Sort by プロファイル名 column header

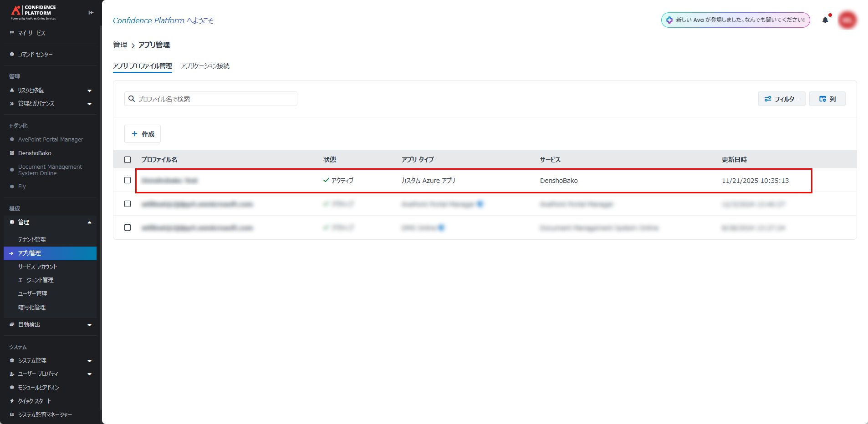point(159,160)
